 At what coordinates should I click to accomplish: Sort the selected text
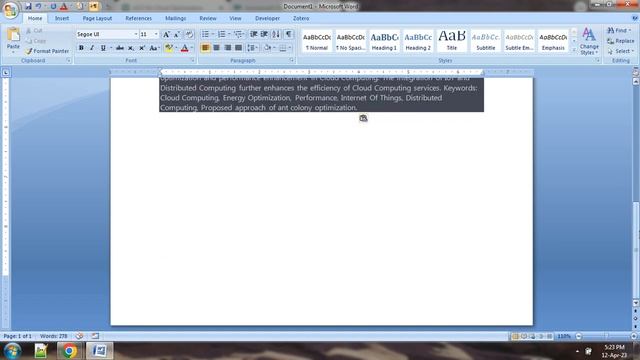pos(276,34)
